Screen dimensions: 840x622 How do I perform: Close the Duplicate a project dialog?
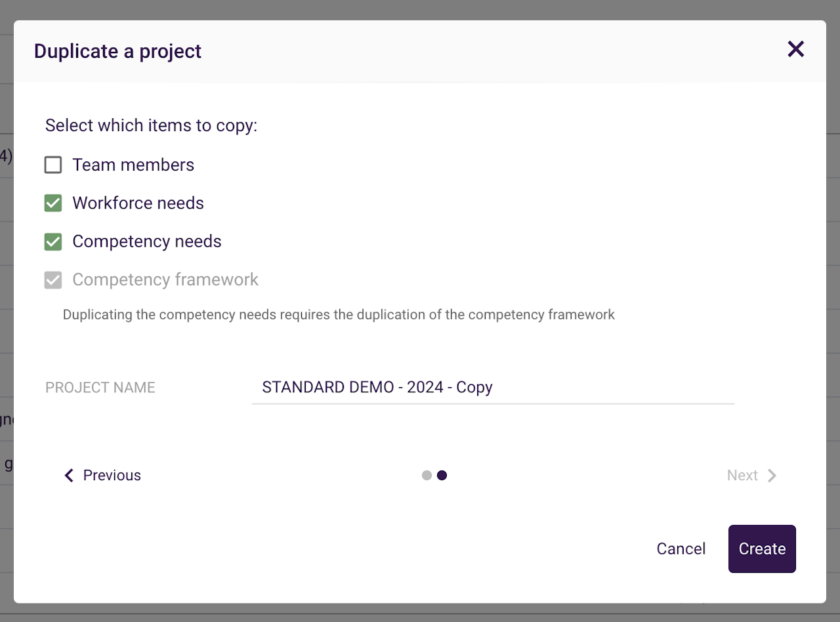795,49
